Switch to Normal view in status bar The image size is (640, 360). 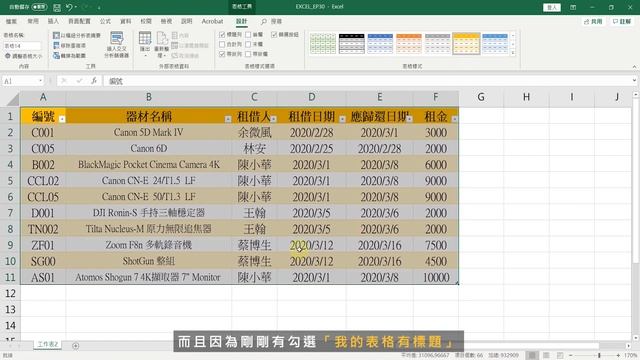pyautogui.click(x=532, y=356)
